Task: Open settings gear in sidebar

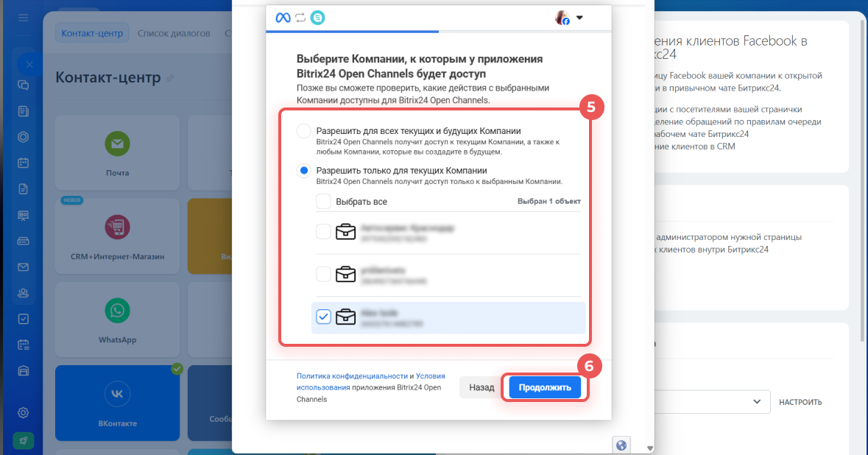Action: click(24, 412)
